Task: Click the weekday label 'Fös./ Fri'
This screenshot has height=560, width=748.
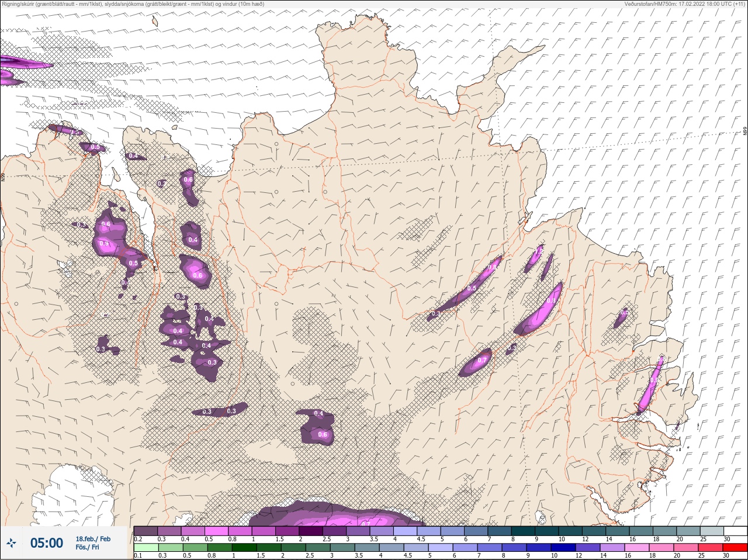Action: (86, 547)
